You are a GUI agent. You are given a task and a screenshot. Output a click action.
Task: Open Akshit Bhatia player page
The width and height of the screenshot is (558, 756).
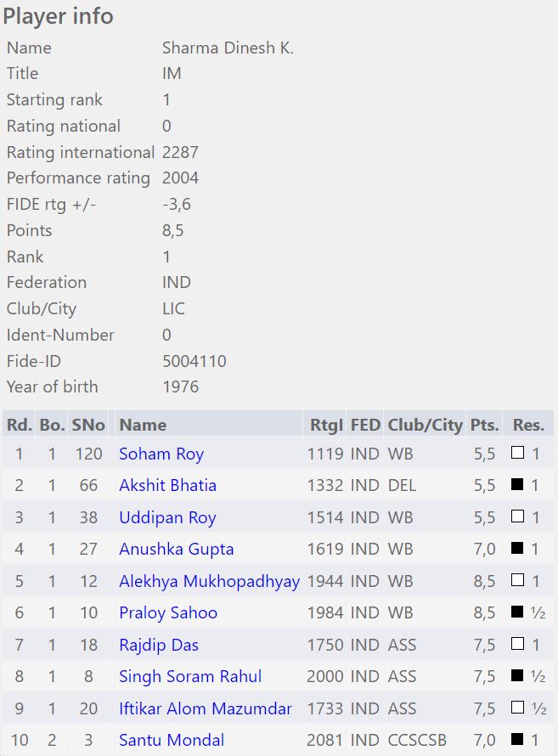click(167, 485)
